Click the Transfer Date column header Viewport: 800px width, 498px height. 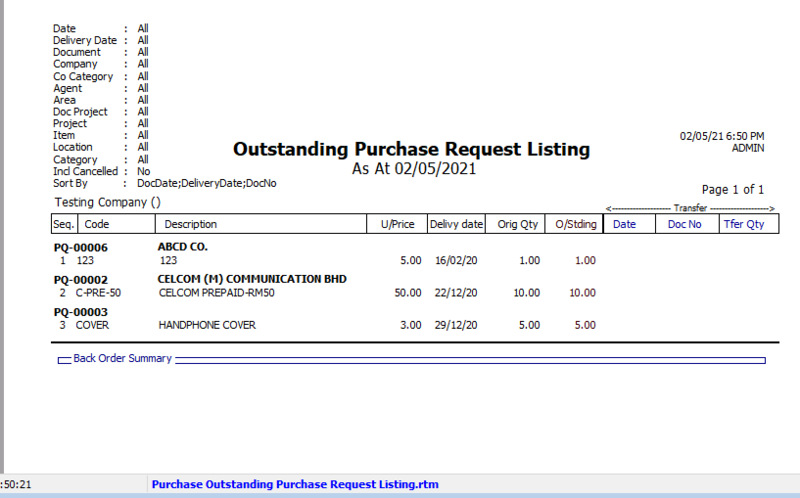(x=624, y=225)
